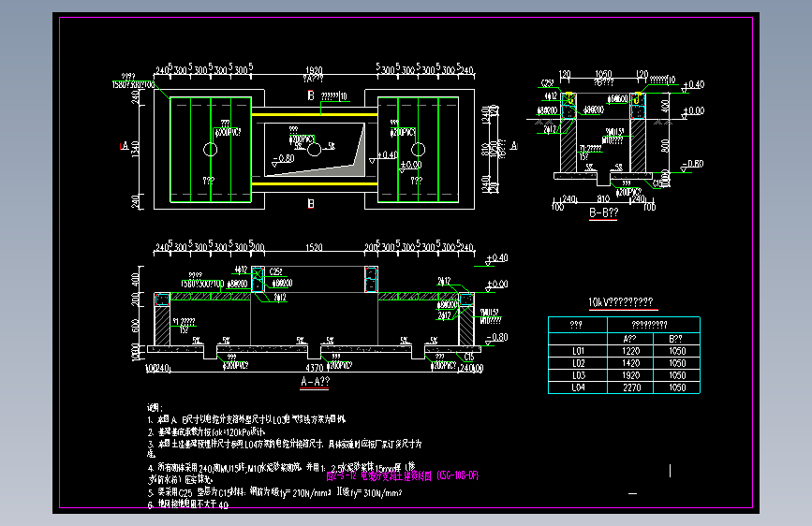Select the magenta figure caption ending in (CSG-10B-DF)
Screen dimensions: 812x526
tap(403, 475)
